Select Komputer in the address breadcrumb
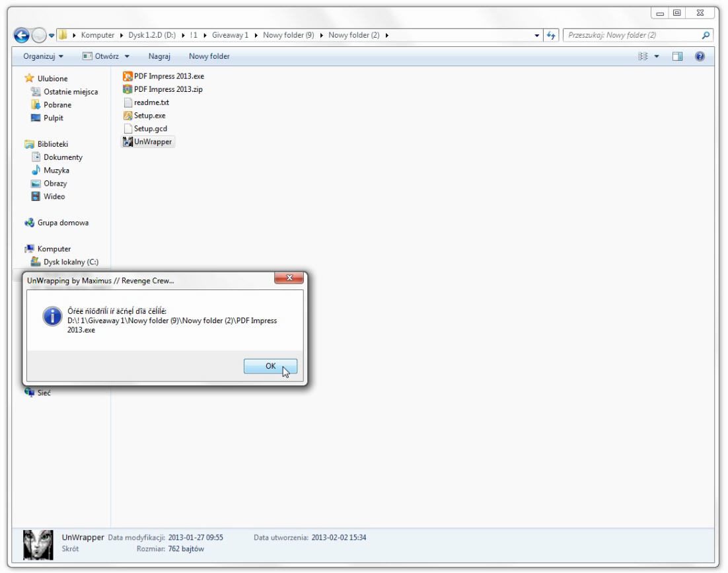The height and width of the screenshot is (573, 728). click(98, 35)
